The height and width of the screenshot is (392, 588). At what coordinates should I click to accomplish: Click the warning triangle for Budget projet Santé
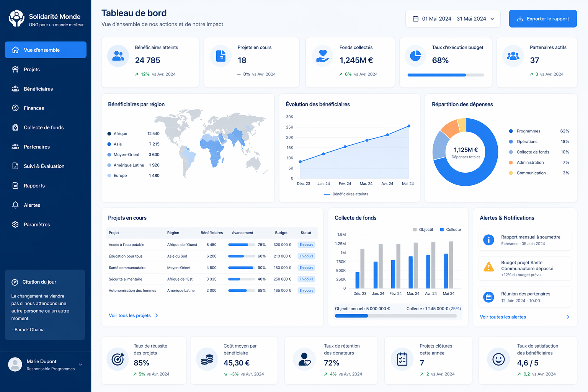(488, 267)
